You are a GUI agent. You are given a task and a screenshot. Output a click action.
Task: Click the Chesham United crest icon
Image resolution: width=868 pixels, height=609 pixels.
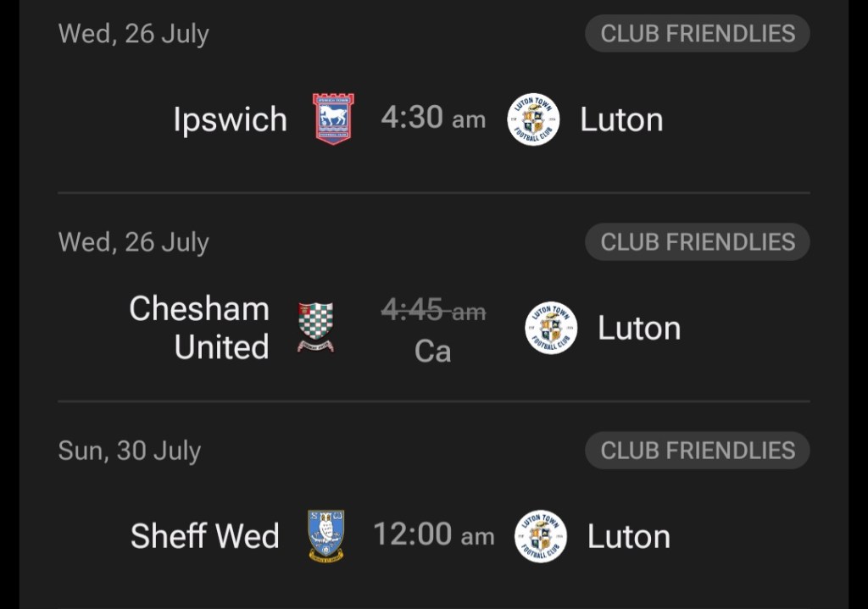coord(315,327)
